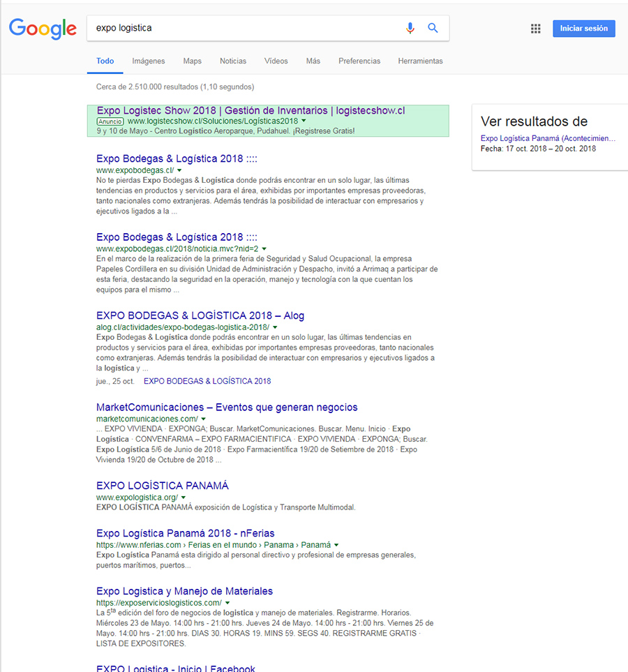This screenshot has width=628, height=672.
Task: Open the Expo Logistec Show 2018 ad
Action: coord(251,110)
